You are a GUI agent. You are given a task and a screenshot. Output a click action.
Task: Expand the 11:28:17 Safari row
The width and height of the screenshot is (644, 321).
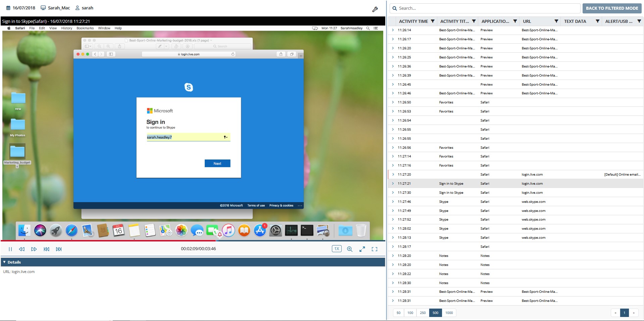pyautogui.click(x=393, y=246)
